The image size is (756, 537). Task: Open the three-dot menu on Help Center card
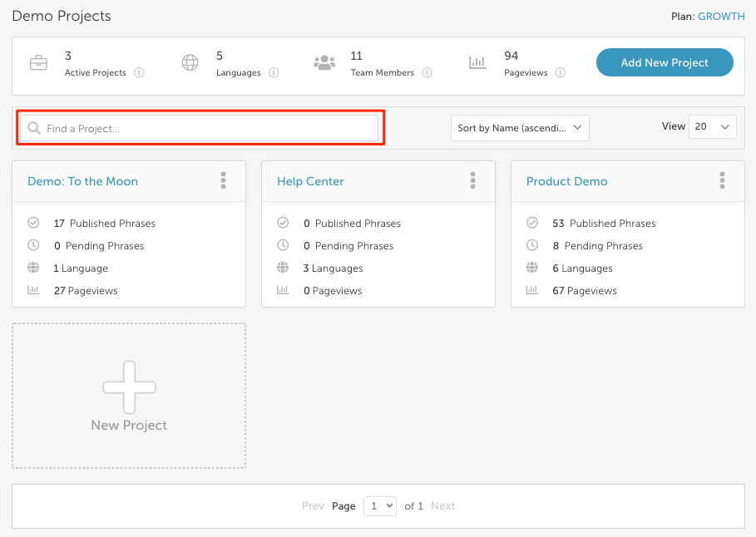point(472,180)
